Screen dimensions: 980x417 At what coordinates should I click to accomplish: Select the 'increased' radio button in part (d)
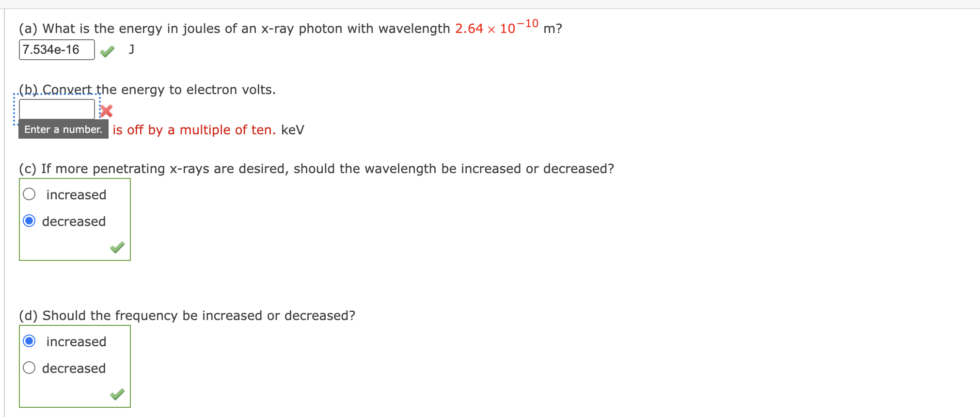tap(29, 341)
